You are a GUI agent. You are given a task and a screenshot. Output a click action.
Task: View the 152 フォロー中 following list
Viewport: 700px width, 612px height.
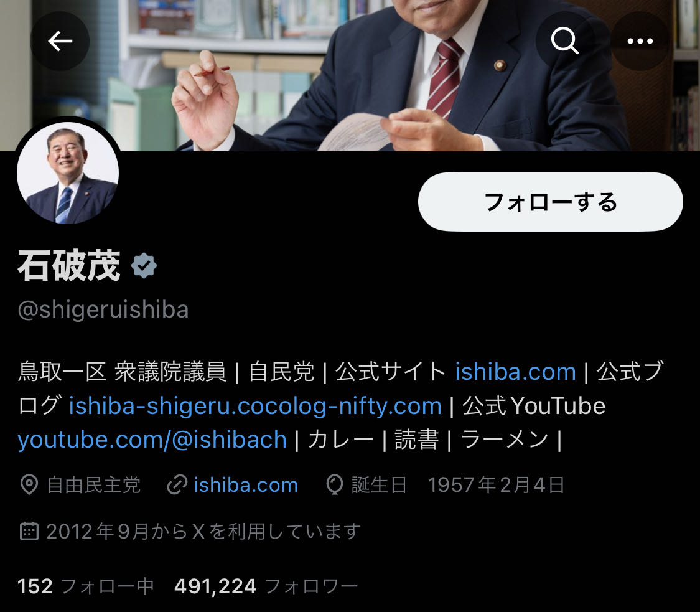click(x=85, y=586)
